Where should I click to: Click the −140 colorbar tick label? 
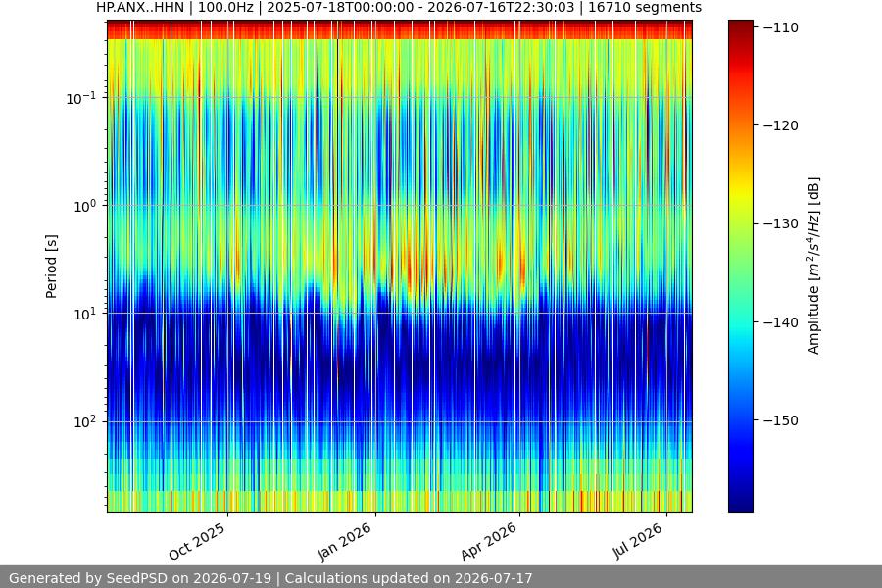point(781,322)
